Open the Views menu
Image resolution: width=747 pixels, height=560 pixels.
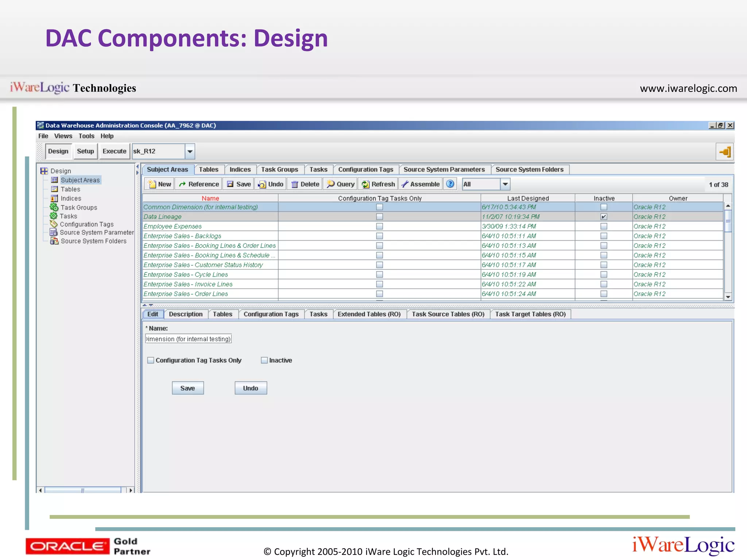pos(63,136)
